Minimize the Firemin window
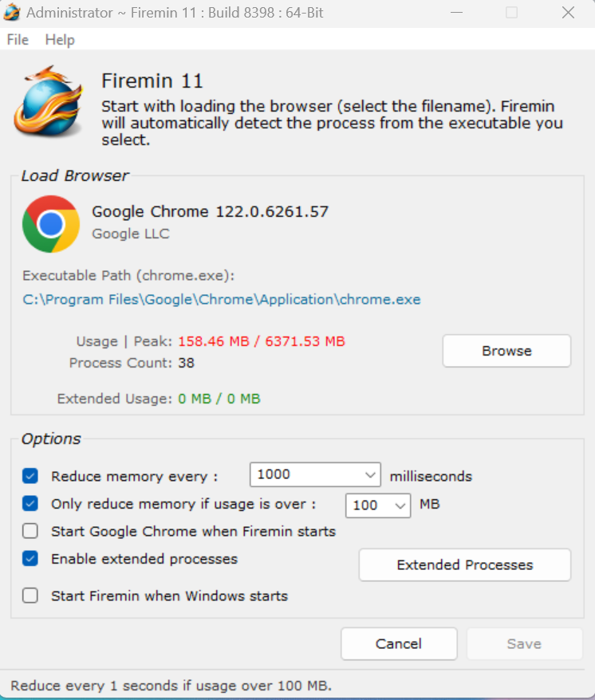Viewport: 595px width, 700px height. (456, 13)
